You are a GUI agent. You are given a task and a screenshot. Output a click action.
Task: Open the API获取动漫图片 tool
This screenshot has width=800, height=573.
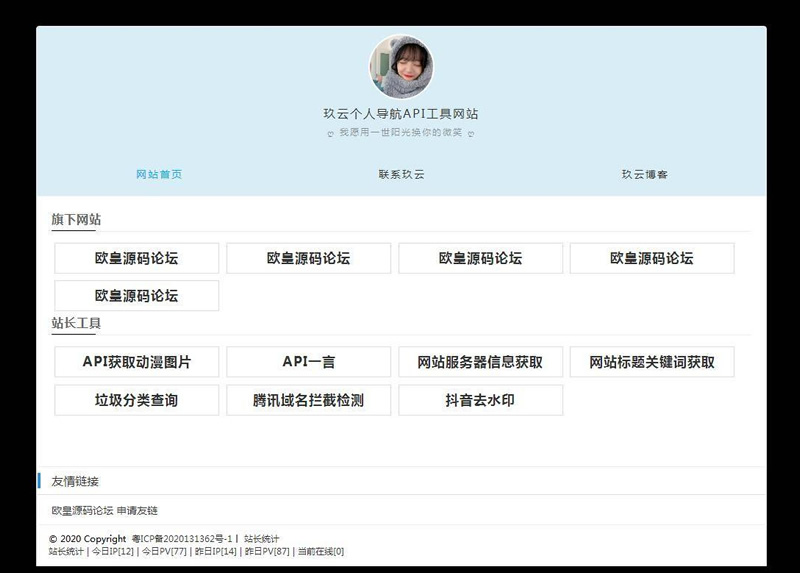(x=136, y=362)
